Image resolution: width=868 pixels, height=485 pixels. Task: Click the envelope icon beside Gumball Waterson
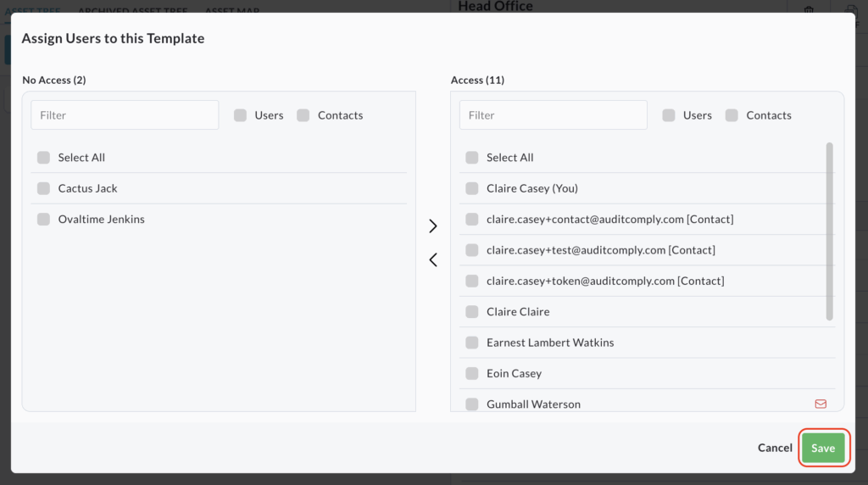click(820, 404)
